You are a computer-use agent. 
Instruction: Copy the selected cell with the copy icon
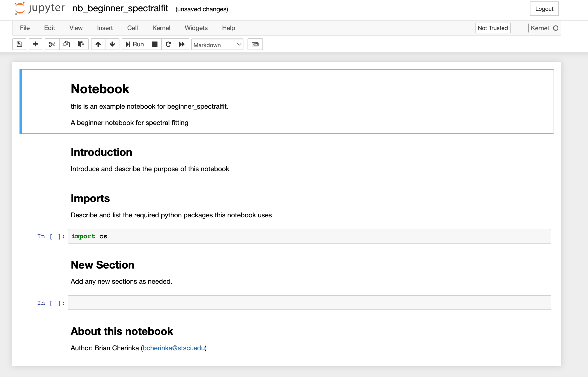pos(66,44)
